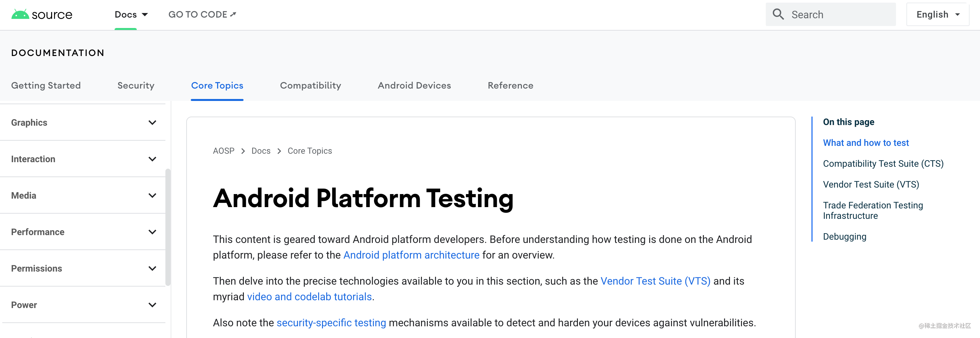Open the Reference tab
The width and height of the screenshot is (980, 338).
[511, 85]
